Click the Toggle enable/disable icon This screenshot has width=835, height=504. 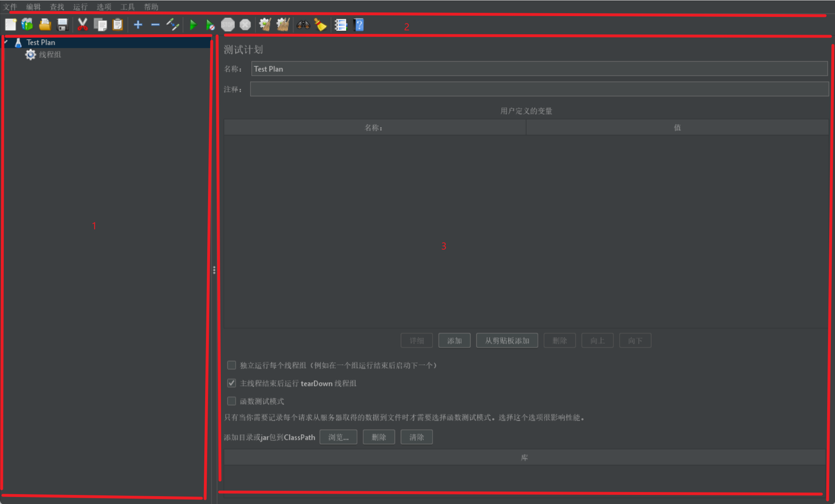(x=173, y=25)
